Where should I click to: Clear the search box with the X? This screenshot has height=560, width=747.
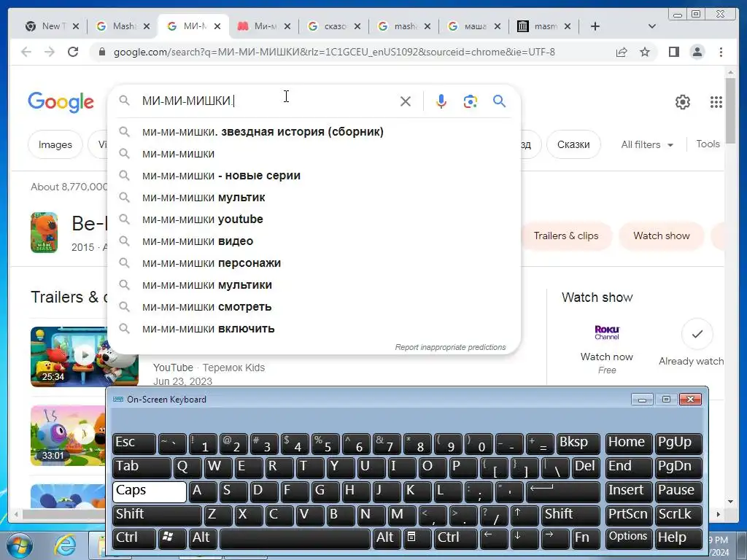406,101
